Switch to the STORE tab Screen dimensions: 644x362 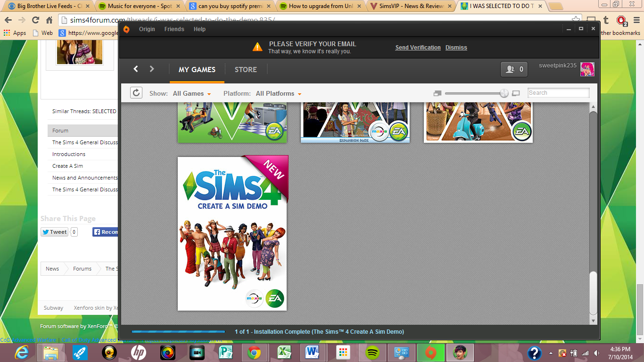click(246, 69)
